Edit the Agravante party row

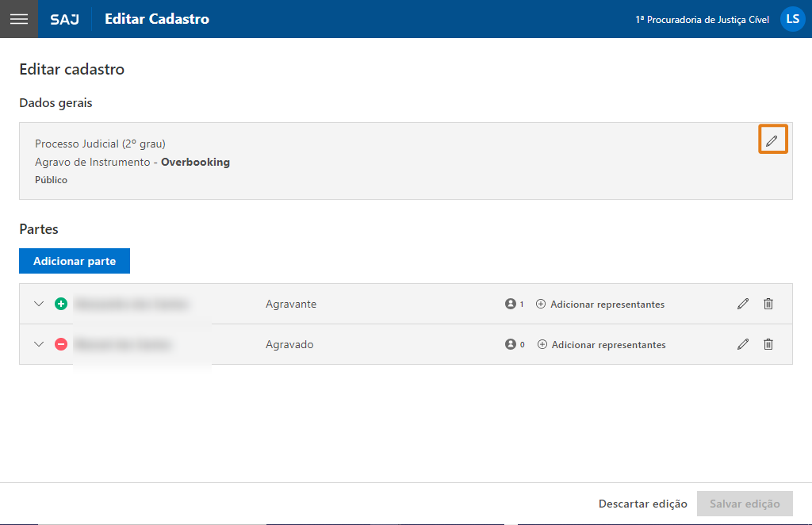(x=743, y=304)
